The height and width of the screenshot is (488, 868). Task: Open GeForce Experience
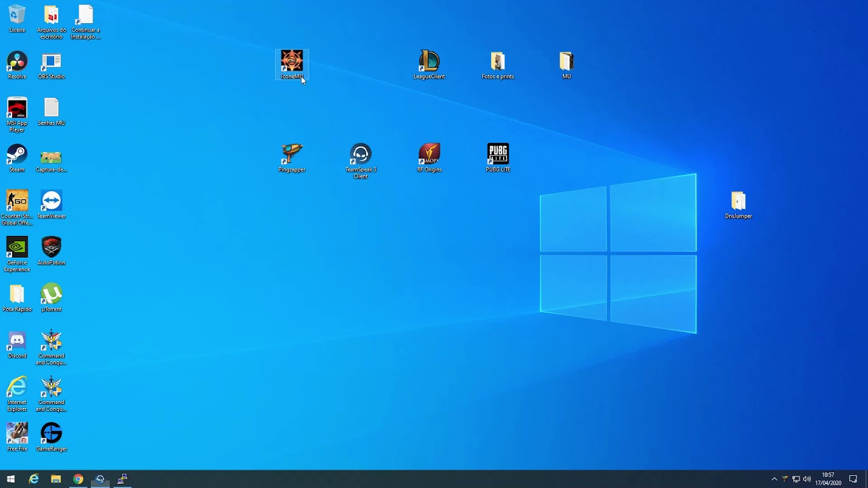tap(17, 254)
